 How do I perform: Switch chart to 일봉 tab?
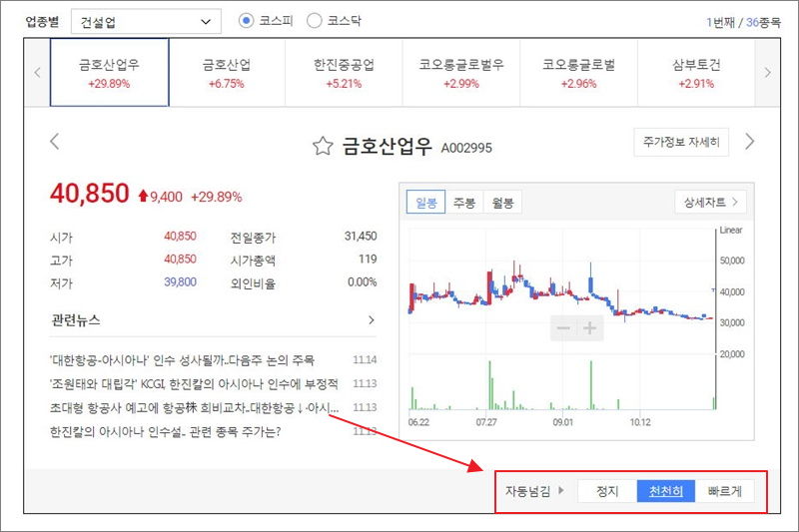coord(426,203)
